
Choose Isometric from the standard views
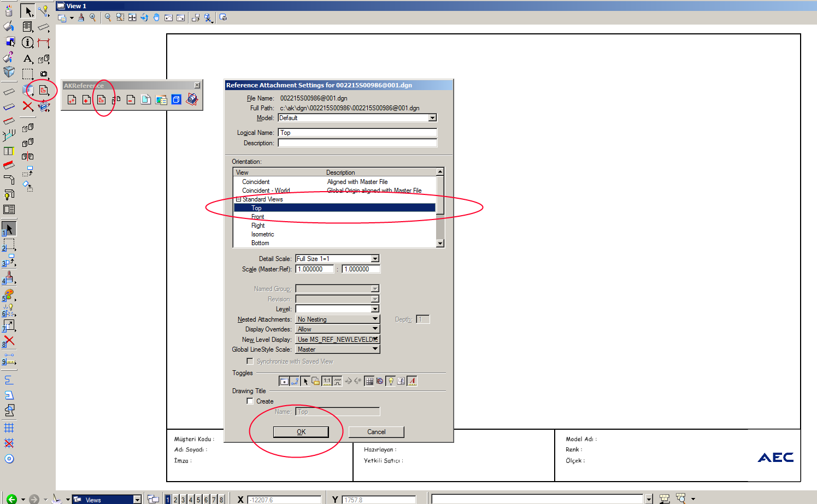pyautogui.click(x=262, y=234)
